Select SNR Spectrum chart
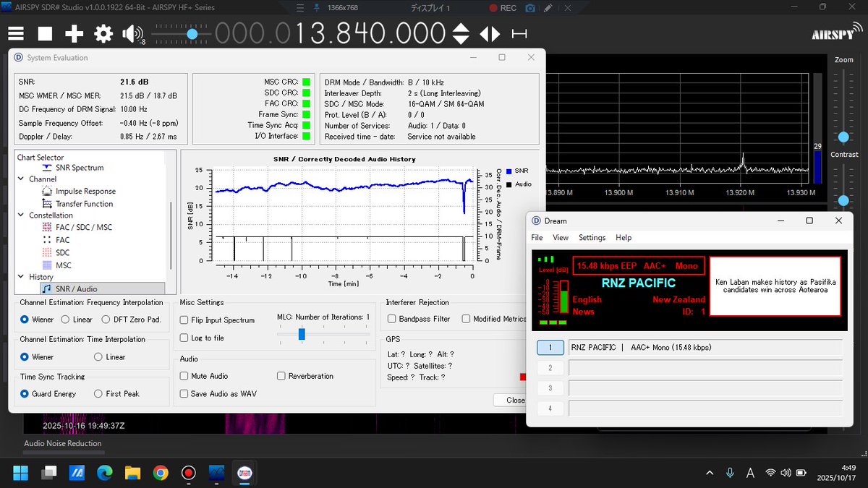The width and height of the screenshot is (868, 488). click(80, 168)
